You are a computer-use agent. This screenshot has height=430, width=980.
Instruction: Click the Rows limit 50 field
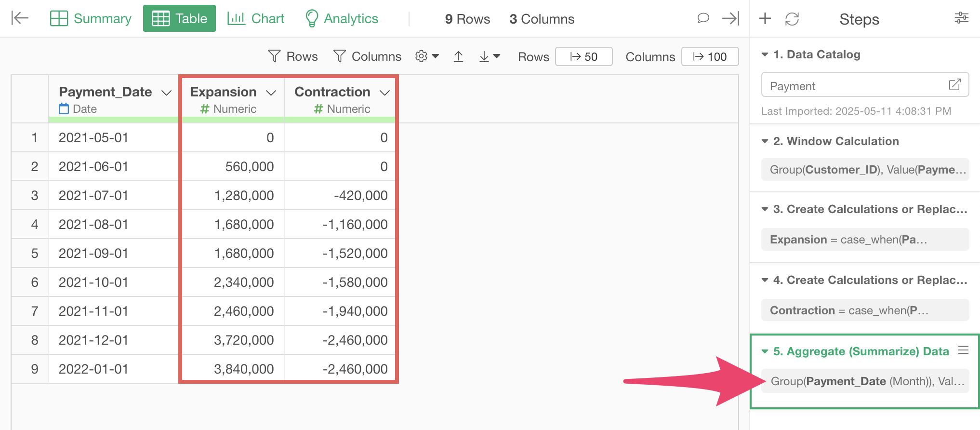[x=583, y=56]
